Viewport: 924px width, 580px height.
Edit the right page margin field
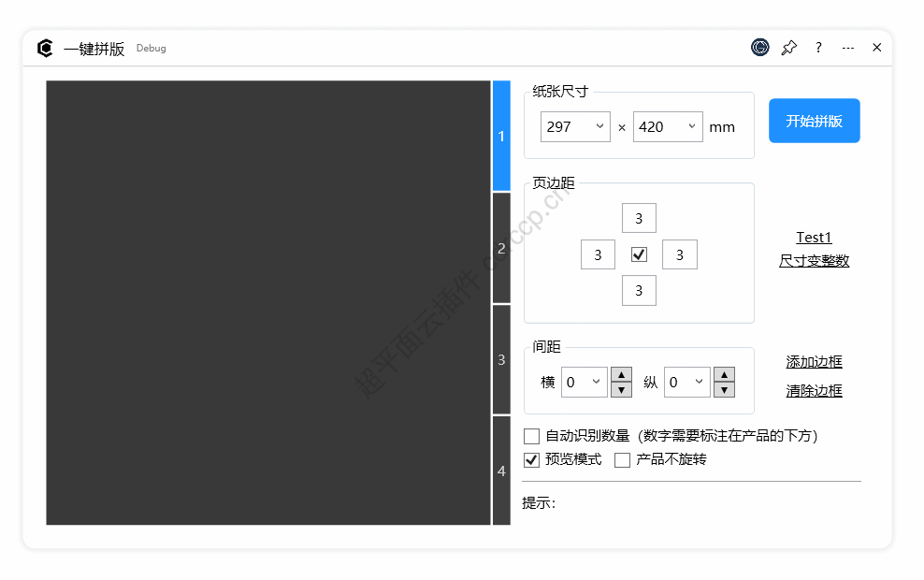[x=680, y=254]
